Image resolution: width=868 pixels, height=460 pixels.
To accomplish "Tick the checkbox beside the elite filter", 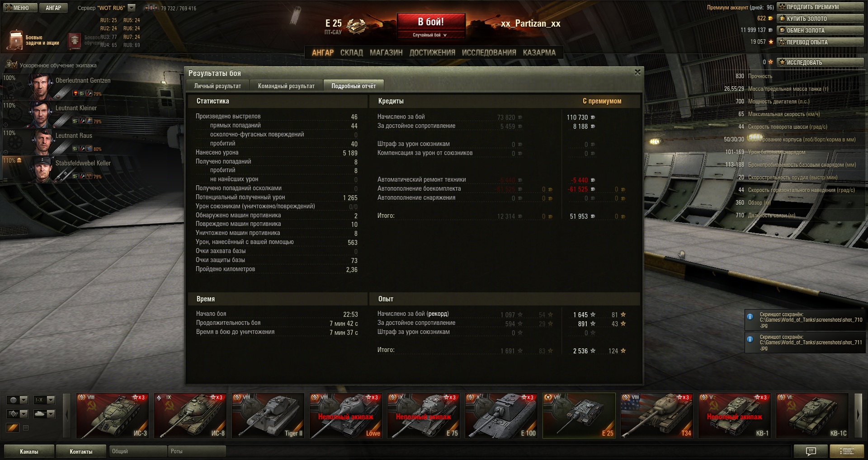I will tap(26, 428).
